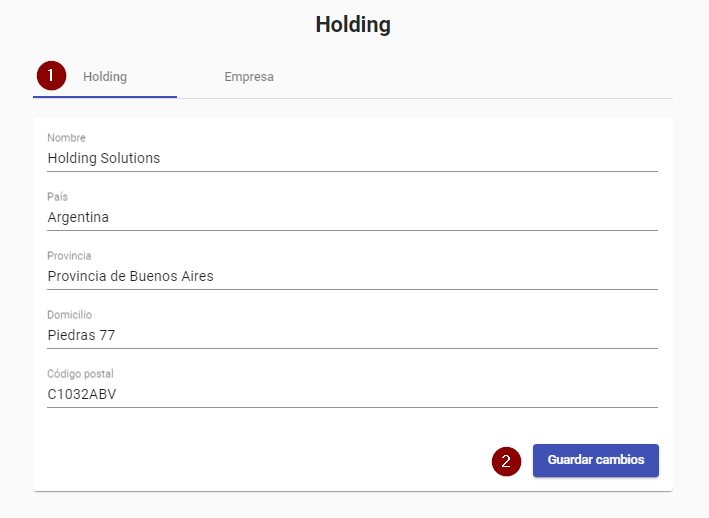Click the bold Holding page title

[x=353, y=25]
